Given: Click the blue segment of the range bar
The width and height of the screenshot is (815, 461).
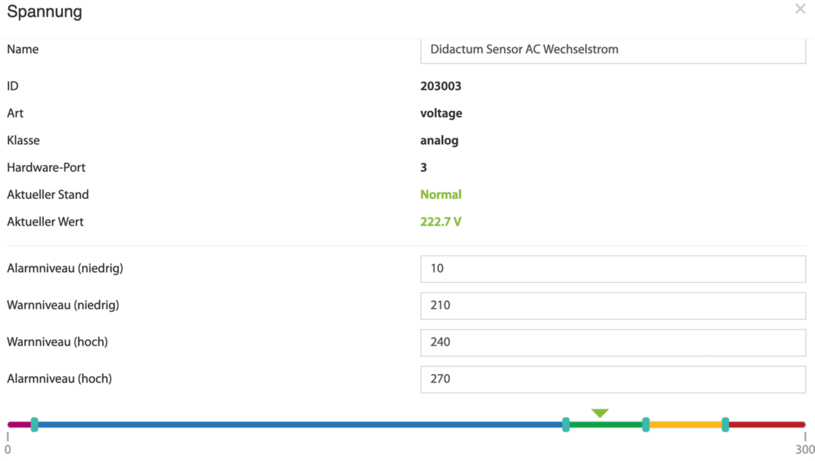Looking at the screenshot, I should pyautogui.click(x=300, y=425).
